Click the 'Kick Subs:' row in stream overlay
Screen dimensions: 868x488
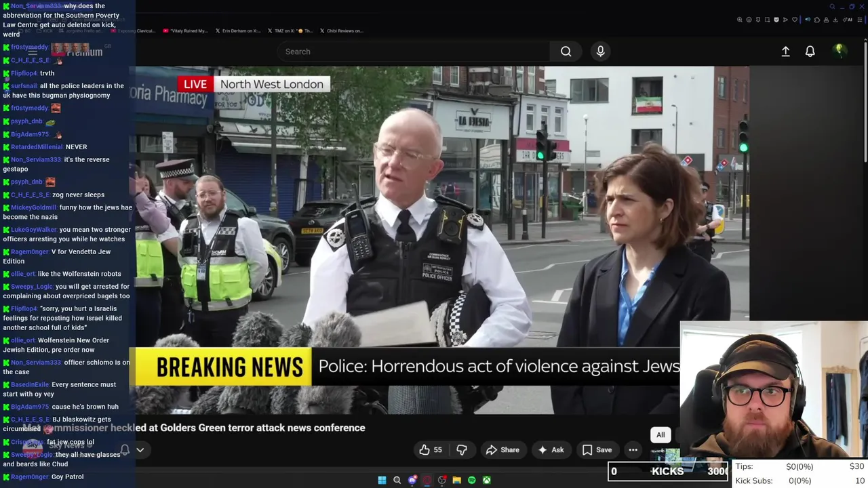click(800, 481)
